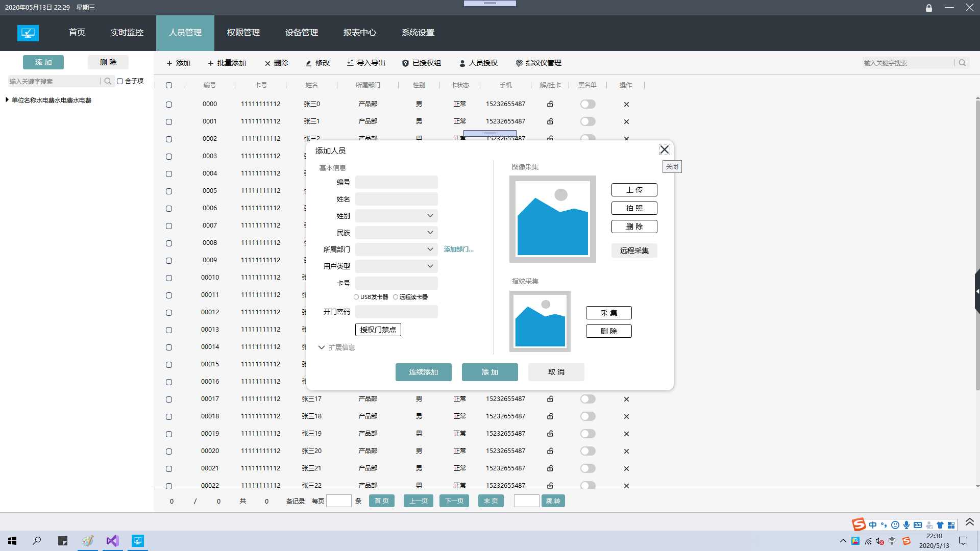Image resolution: width=980 pixels, height=551 pixels.
Task: Click 取消 button in dialog
Action: click(556, 372)
